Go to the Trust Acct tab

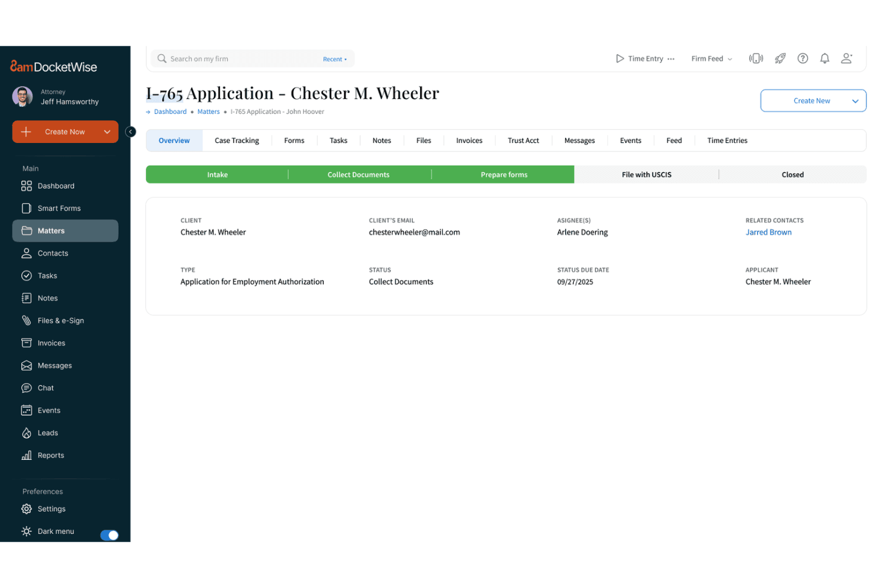[523, 141]
